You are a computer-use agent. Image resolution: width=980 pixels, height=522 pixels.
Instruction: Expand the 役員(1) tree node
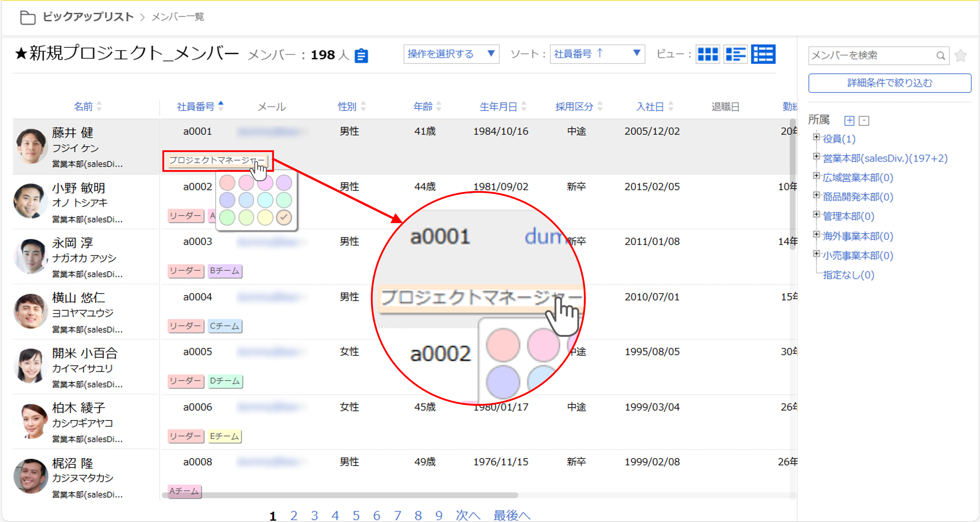(x=816, y=137)
